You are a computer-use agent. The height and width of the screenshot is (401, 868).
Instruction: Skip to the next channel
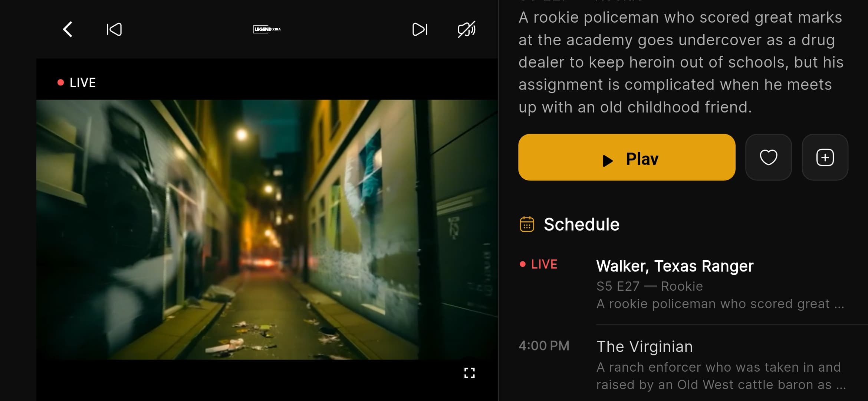click(x=420, y=29)
